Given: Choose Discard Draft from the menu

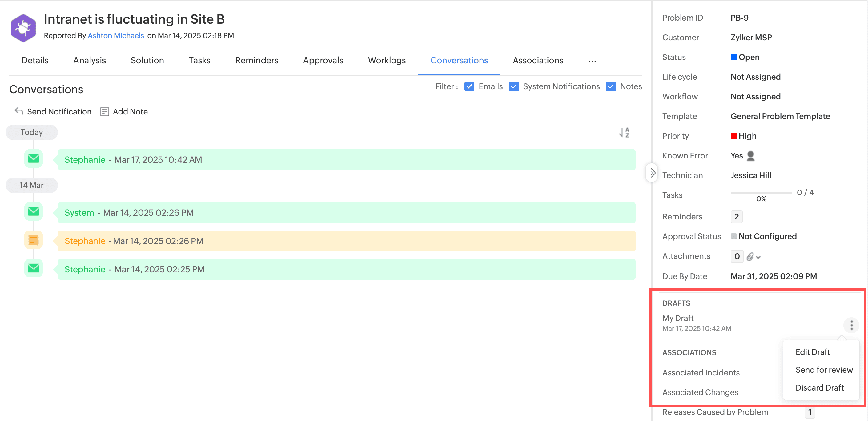Looking at the screenshot, I should point(819,387).
